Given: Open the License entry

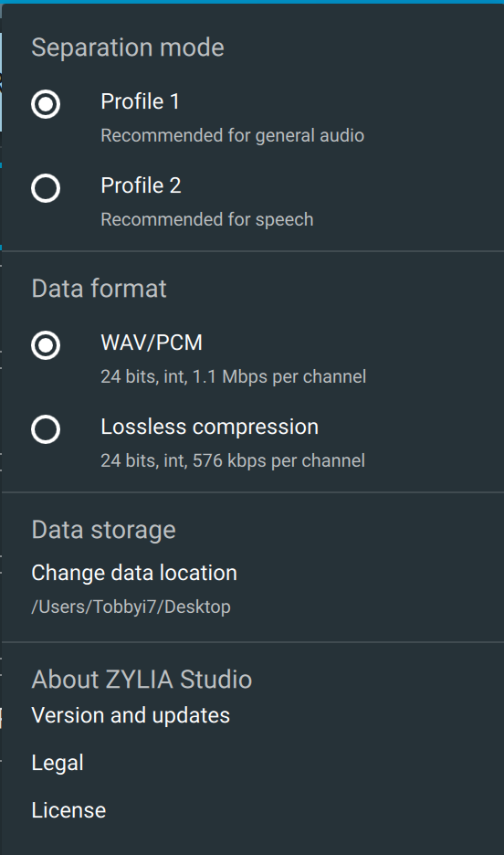Looking at the screenshot, I should coord(68,810).
